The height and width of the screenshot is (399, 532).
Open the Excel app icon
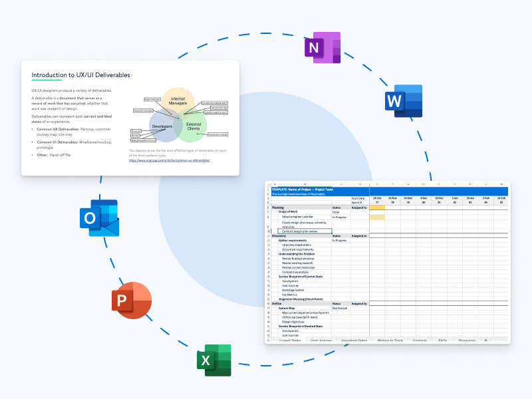click(x=214, y=360)
